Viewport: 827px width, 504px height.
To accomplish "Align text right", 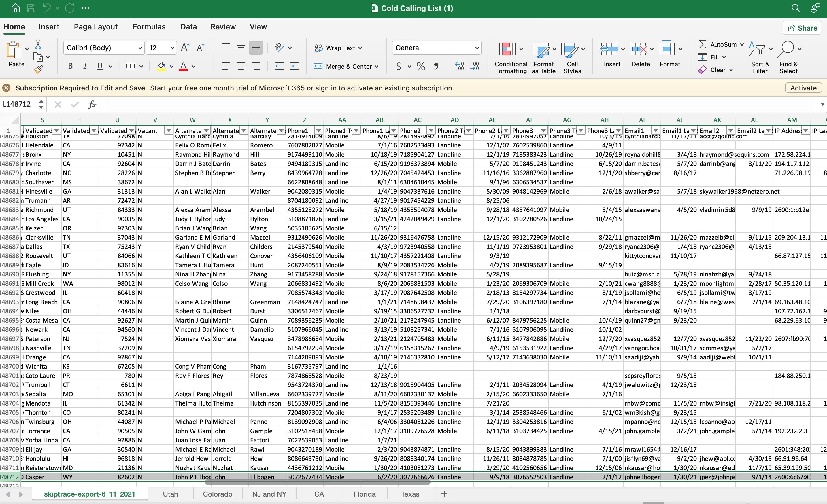I will point(256,66).
